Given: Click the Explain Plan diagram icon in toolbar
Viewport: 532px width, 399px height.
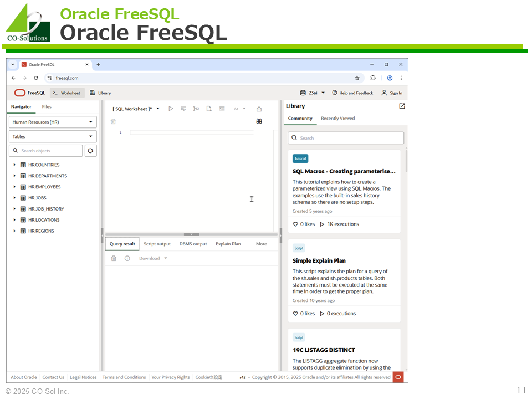Looking at the screenshot, I should coord(196,109).
